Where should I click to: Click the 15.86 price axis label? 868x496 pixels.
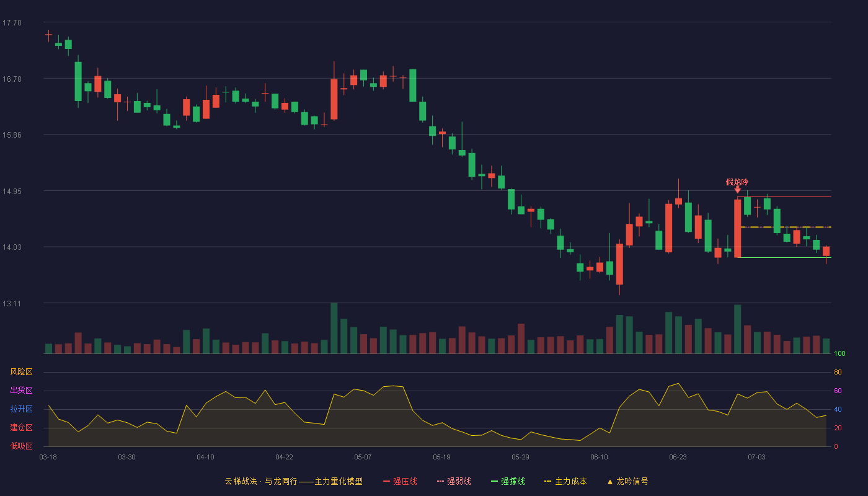[x=12, y=135]
